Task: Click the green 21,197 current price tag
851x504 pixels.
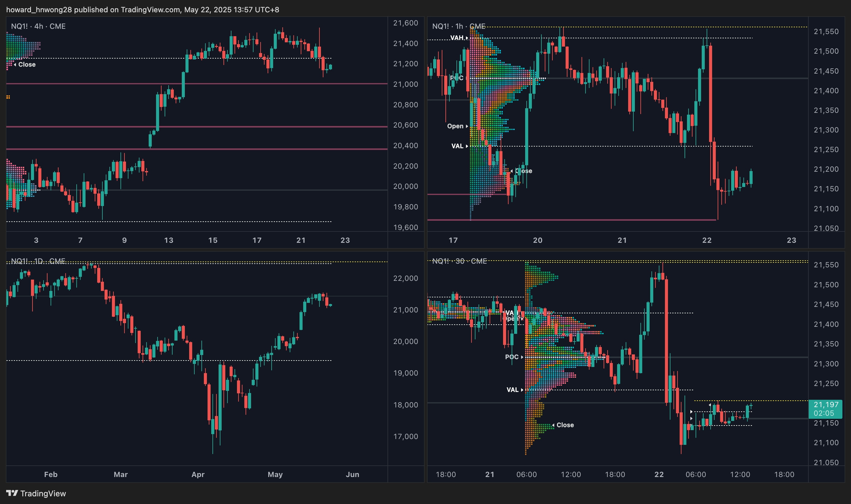Action: [826, 409]
